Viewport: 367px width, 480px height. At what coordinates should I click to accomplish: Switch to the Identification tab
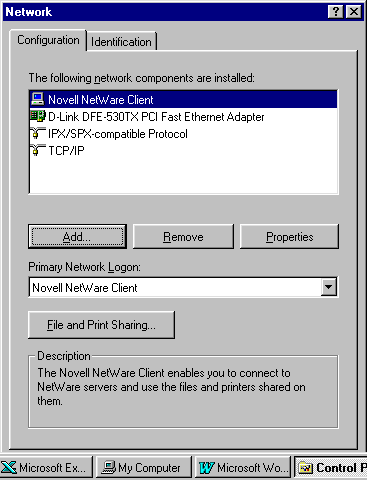coord(121,42)
